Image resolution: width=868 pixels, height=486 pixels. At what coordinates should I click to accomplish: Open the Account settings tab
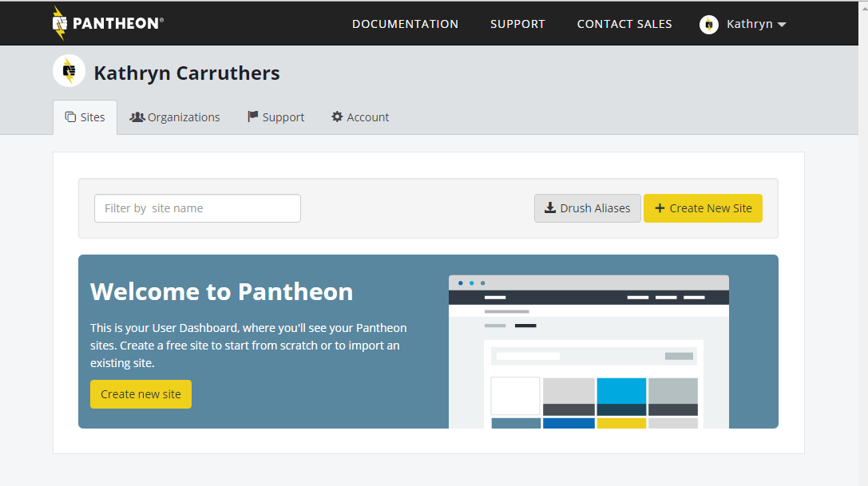point(360,117)
